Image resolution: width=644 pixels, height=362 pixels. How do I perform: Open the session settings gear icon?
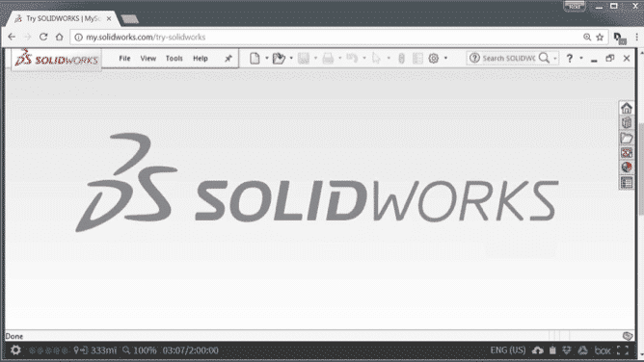tap(15, 350)
